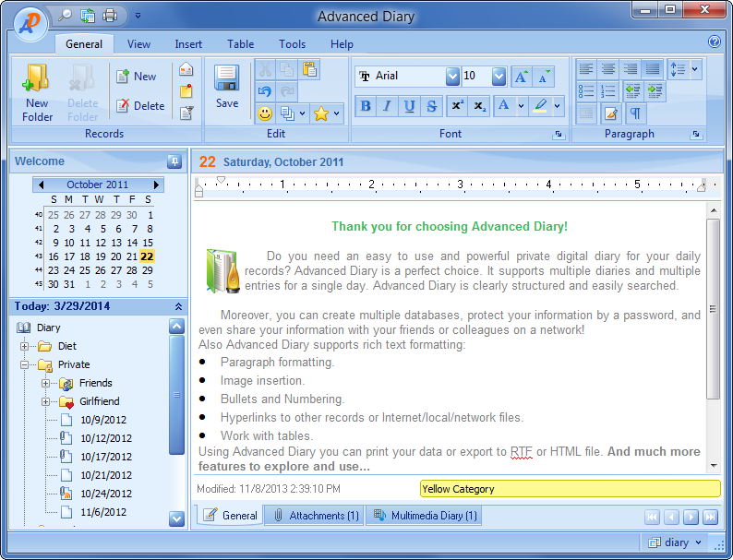Viewport: 733px width, 560px height.
Task: Decrease the font size
Action: (543, 77)
